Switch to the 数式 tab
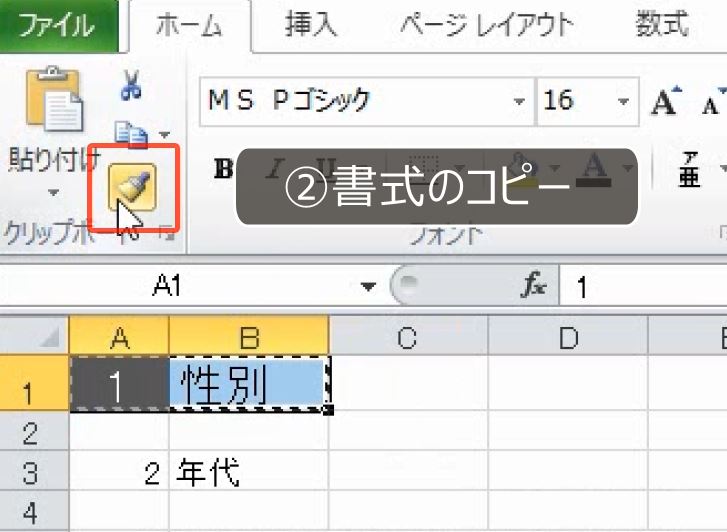The width and height of the screenshot is (727, 532). (x=662, y=24)
